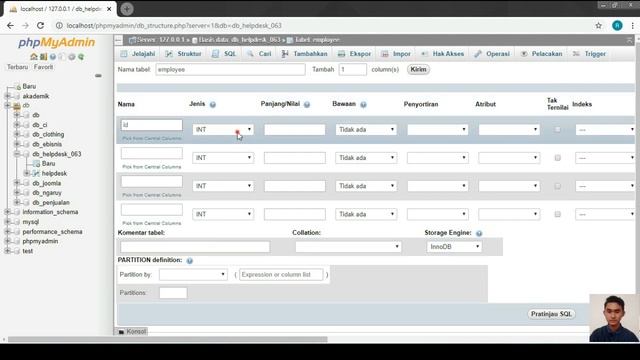Screen dimensions: 640x360
Task: Open the Konsol panel
Action: [132, 332]
